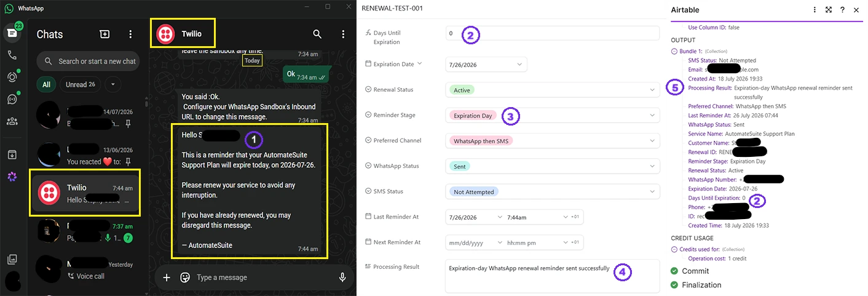868x296 pixels.
Task: Click the WhatsApp Status: Sent output line
Action: [716, 124]
